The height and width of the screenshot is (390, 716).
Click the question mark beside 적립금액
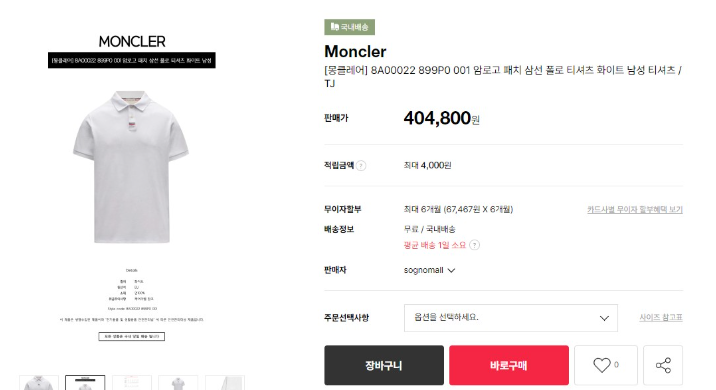tap(361, 166)
